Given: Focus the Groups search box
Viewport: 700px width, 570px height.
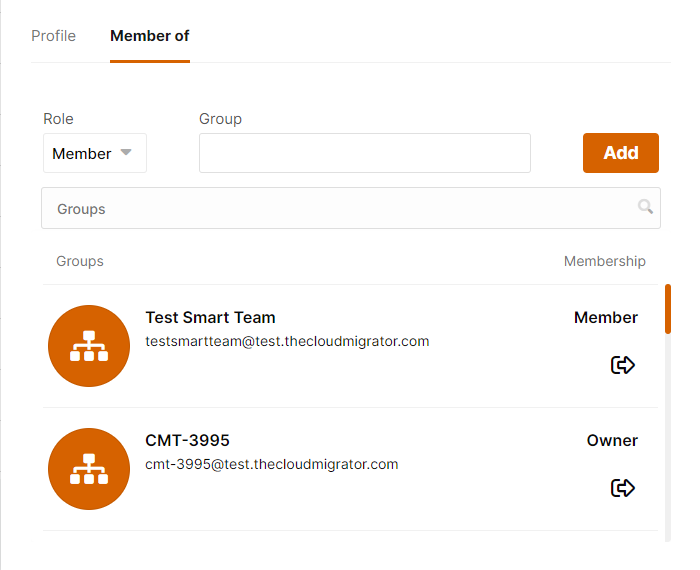Looking at the screenshot, I should (x=351, y=208).
